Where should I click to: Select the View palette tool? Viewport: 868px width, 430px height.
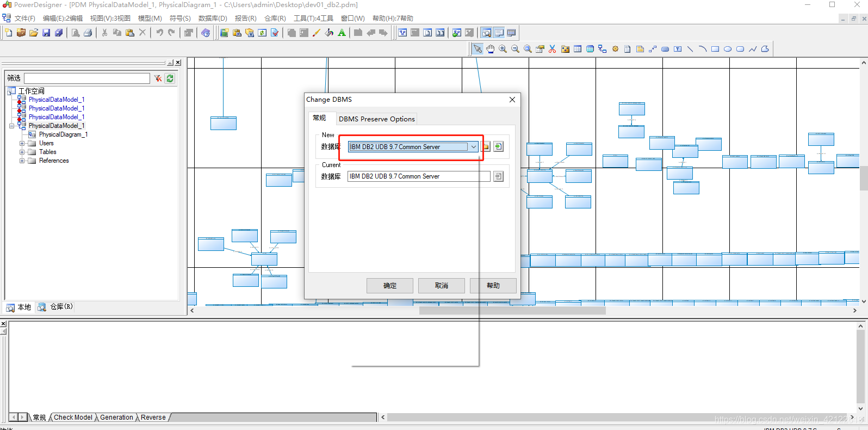point(590,49)
